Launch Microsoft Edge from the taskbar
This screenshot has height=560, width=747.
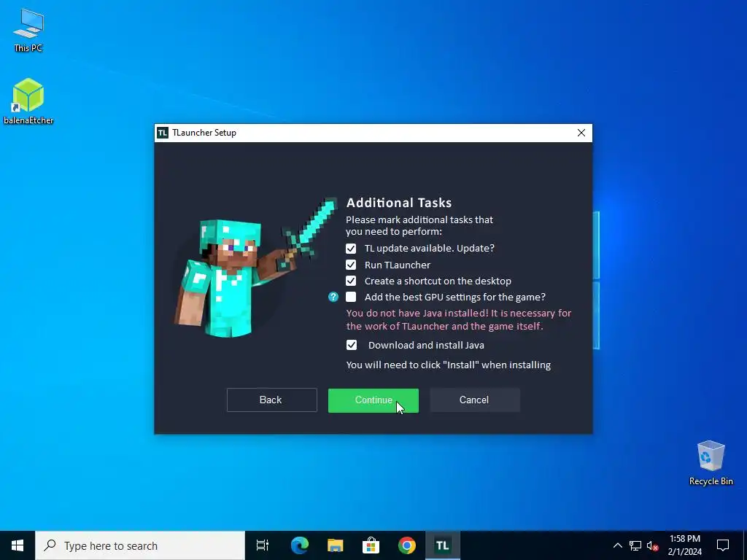[300, 545]
